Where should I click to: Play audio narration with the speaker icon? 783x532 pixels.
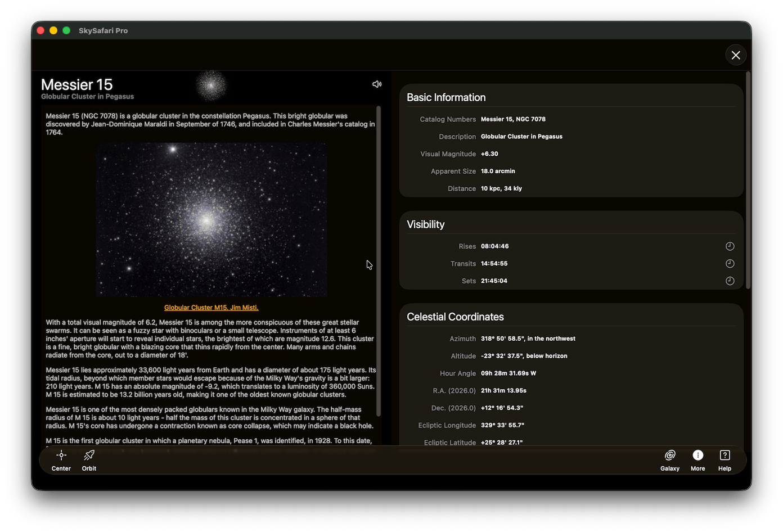pos(377,84)
